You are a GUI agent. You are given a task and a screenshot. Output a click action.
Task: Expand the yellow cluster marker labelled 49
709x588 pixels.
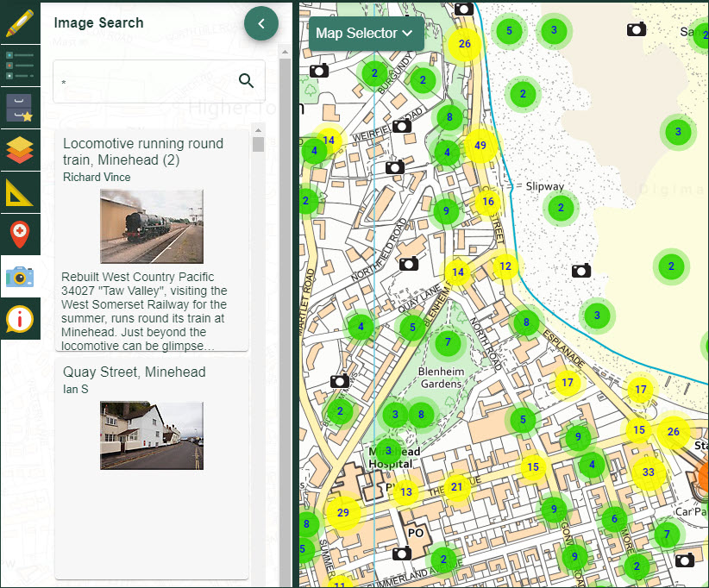tap(480, 146)
